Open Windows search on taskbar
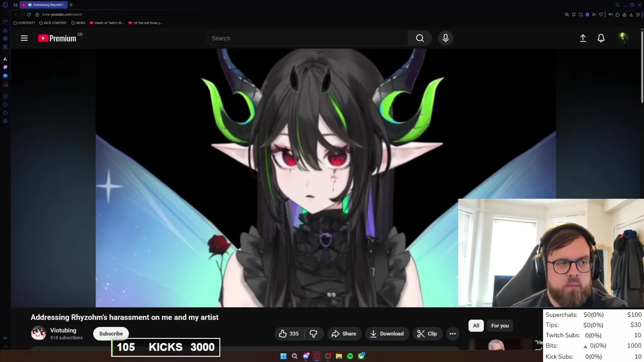This screenshot has width=644, height=362. click(x=294, y=356)
